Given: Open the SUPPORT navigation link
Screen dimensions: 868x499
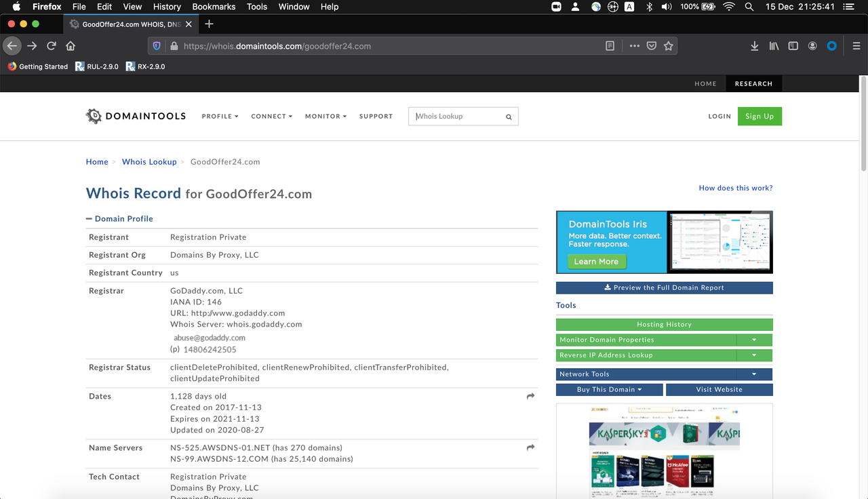Looking at the screenshot, I should click(x=376, y=117).
